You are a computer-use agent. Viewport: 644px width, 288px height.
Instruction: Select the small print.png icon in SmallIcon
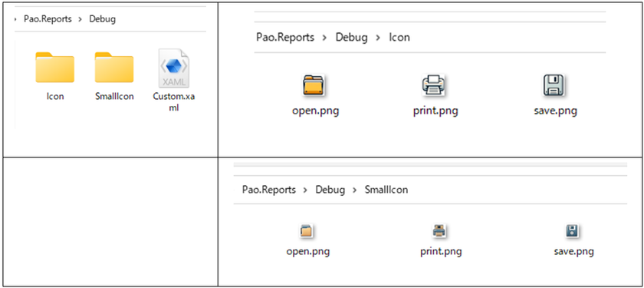coord(439,231)
